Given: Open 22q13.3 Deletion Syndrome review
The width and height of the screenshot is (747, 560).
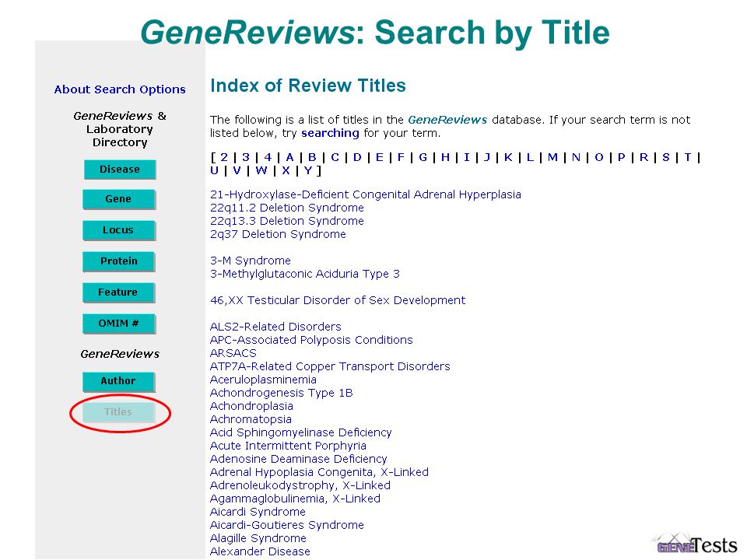Looking at the screenshot, I should point(287,222).
